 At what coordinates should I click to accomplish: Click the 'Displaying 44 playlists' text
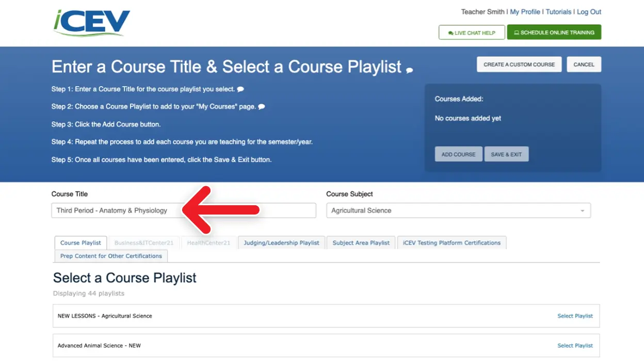(x=89, y=293)
